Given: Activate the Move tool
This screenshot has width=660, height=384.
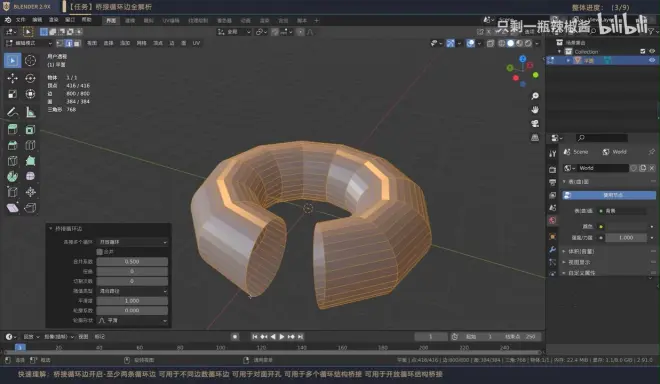Looking at the screenshot, I should 13,78.
